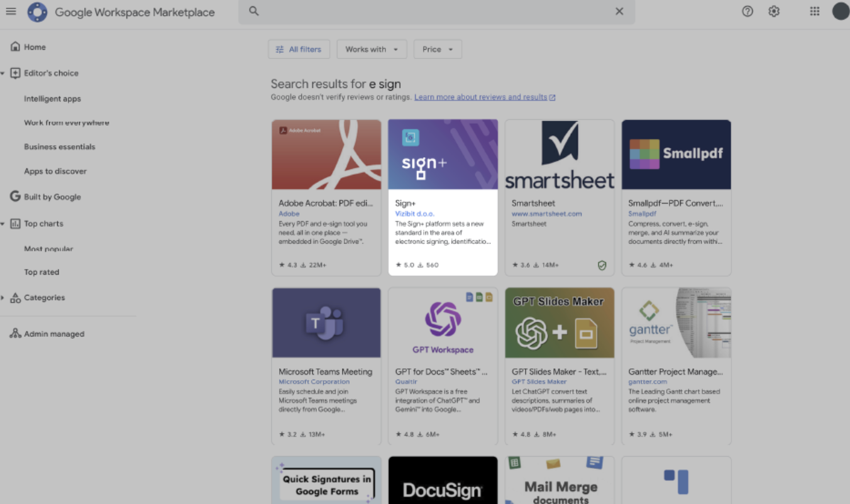Viewport: 850px width, 504px height.
Task: Click the Google Workspace Marketplace logo
Action: coord(37,12)
